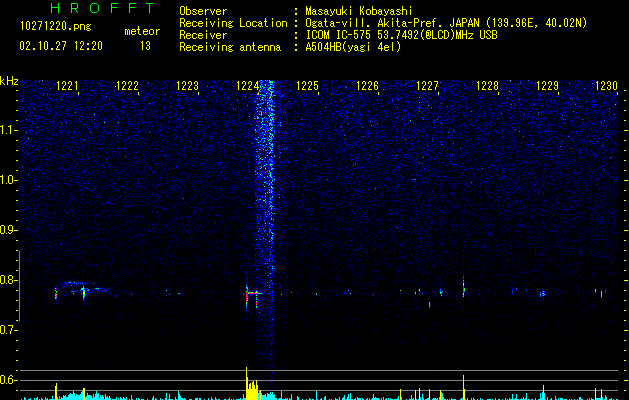This screenshot has height=400, width=629.
Task: Click the 1225 time marker
Action: (x=307, y=86)
